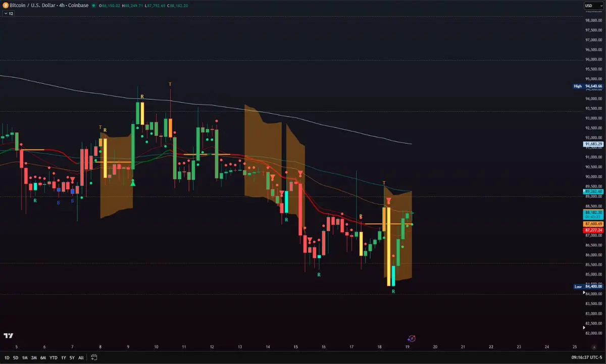
Task: Click the purple event marker near date 19
Action: [412, 338]
